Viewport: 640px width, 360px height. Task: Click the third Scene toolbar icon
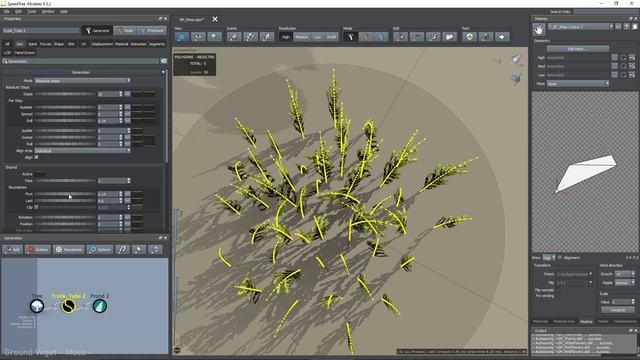coord(267,37)
